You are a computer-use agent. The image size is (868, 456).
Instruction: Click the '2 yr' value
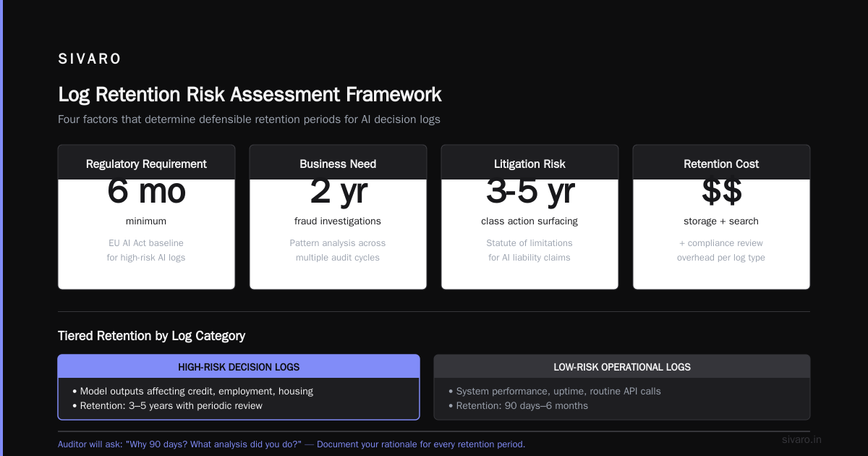[x=338, y=193]
